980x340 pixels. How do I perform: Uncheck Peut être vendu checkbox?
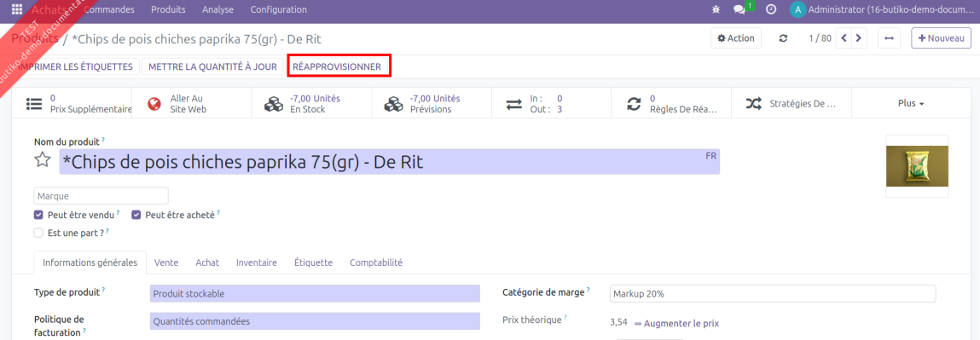coord(38,215)
